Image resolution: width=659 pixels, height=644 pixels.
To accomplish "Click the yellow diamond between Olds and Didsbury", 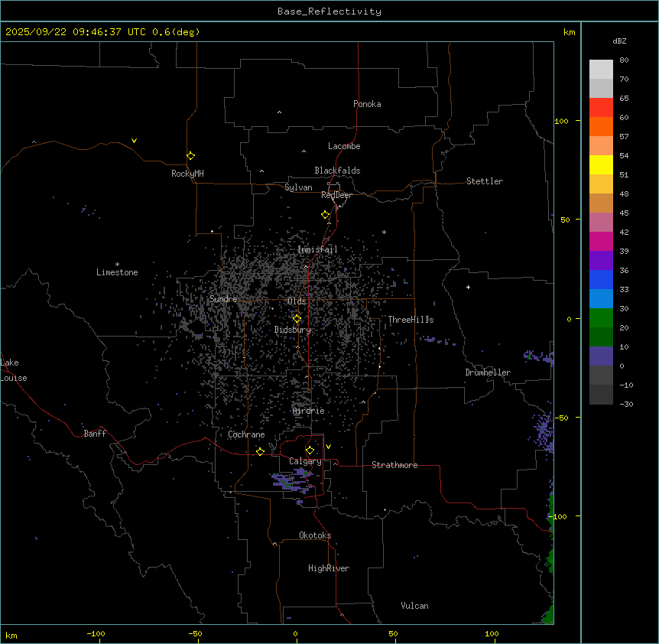I will 297,318.
